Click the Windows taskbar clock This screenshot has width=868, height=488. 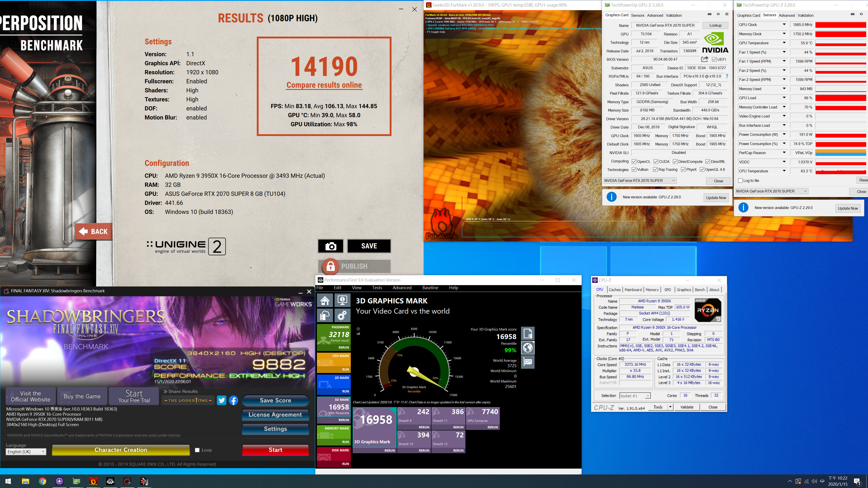(x=838, y=481)
